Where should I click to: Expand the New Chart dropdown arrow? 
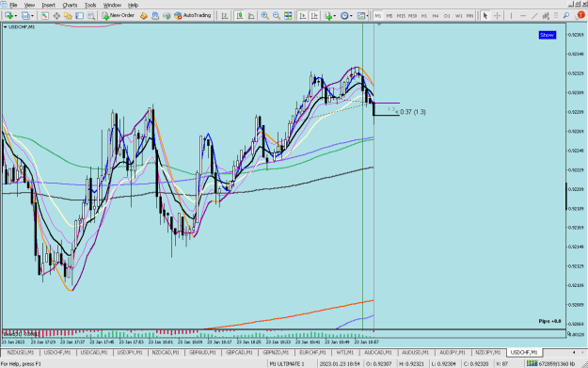[16, 16]
